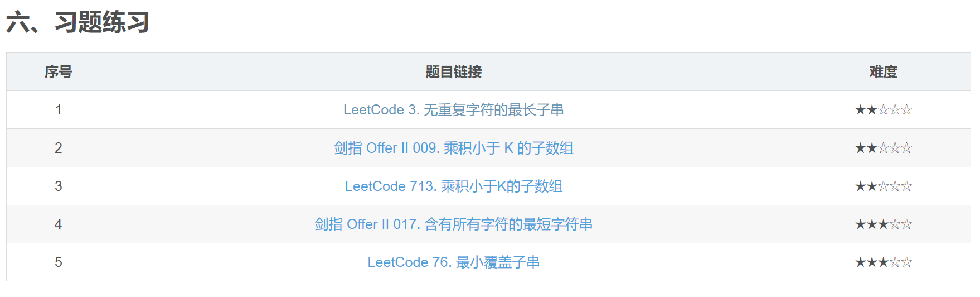This screenshot has width=980, height=297.
Task: Click the star rating in row 1
Action: pyautogui.click(x=883, y=110)
